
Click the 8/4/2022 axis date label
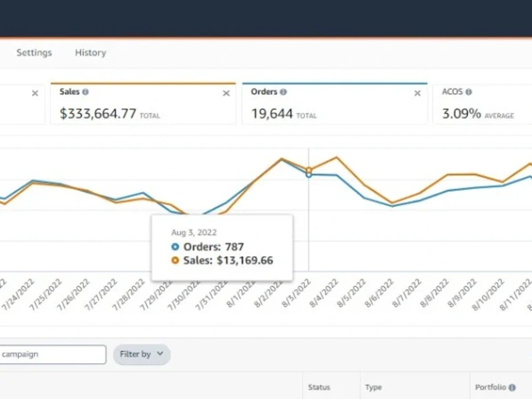(323, 293)
